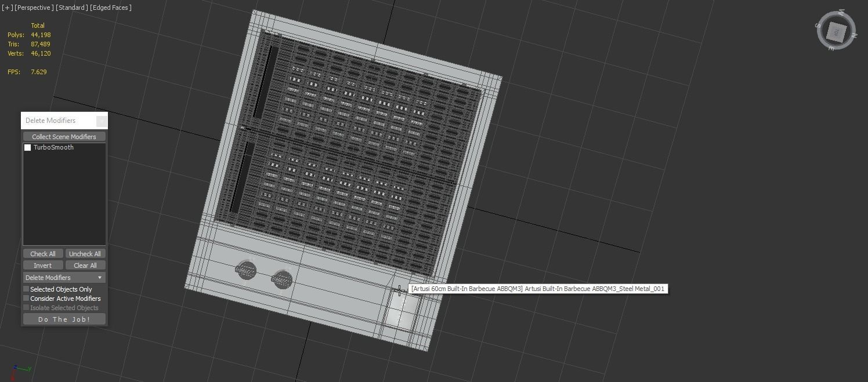
Task: Click the Verts count value 46,120
Action: (41, 53)
